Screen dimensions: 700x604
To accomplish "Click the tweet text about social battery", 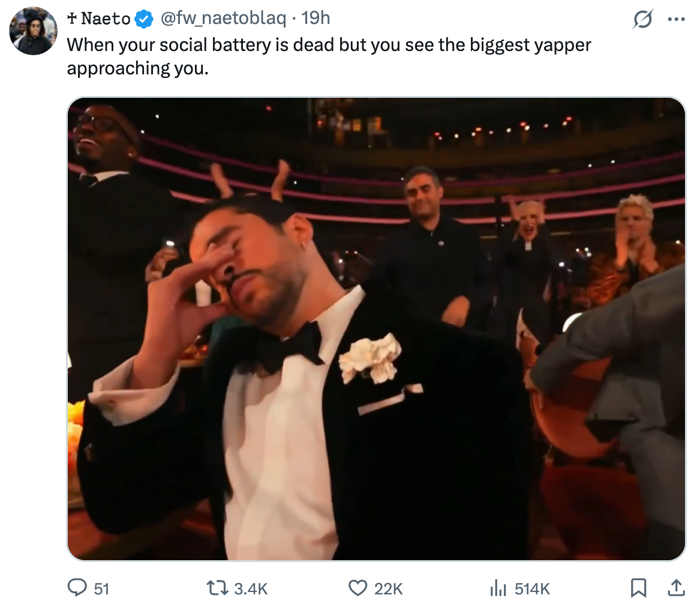I will coord(329,56).
